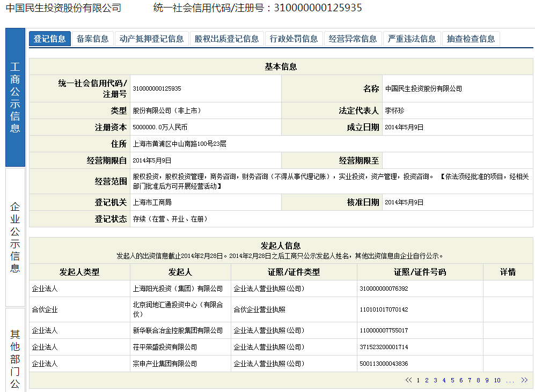View the 行政处罚信息 tab
Screen dimensions: 535x392
(294, 39)
